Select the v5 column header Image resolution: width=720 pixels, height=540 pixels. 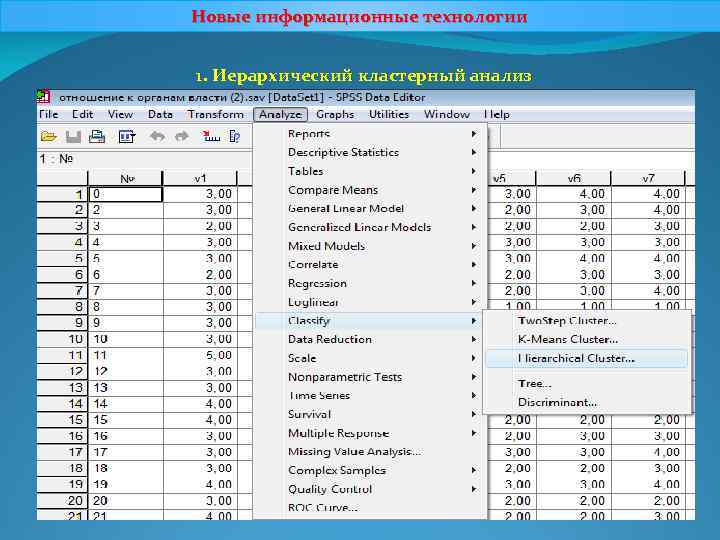[511, 179]
